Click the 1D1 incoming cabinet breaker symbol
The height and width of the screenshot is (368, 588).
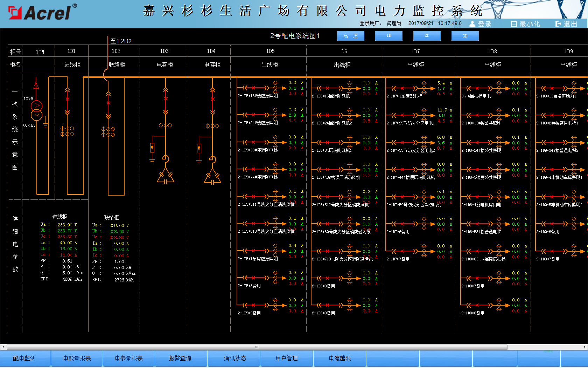67,100
